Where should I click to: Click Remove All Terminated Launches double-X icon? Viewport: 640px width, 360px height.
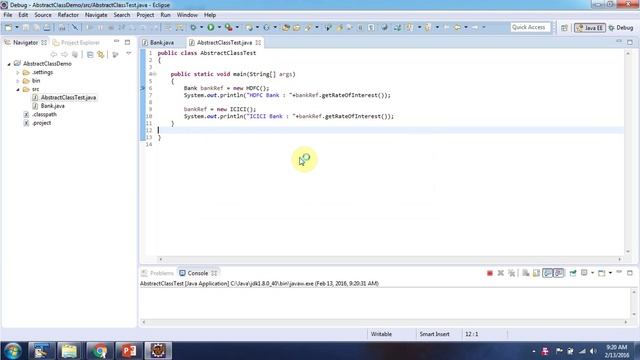(511, 273)
